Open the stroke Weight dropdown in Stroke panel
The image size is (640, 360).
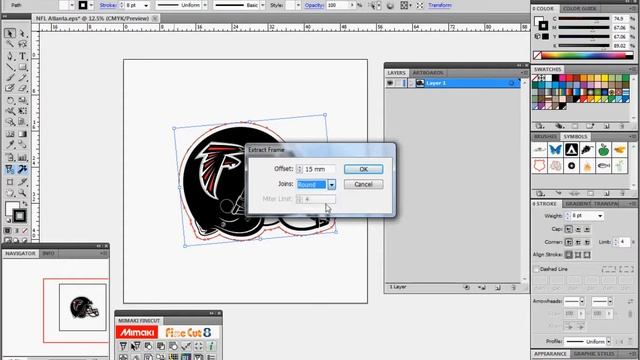600,216
